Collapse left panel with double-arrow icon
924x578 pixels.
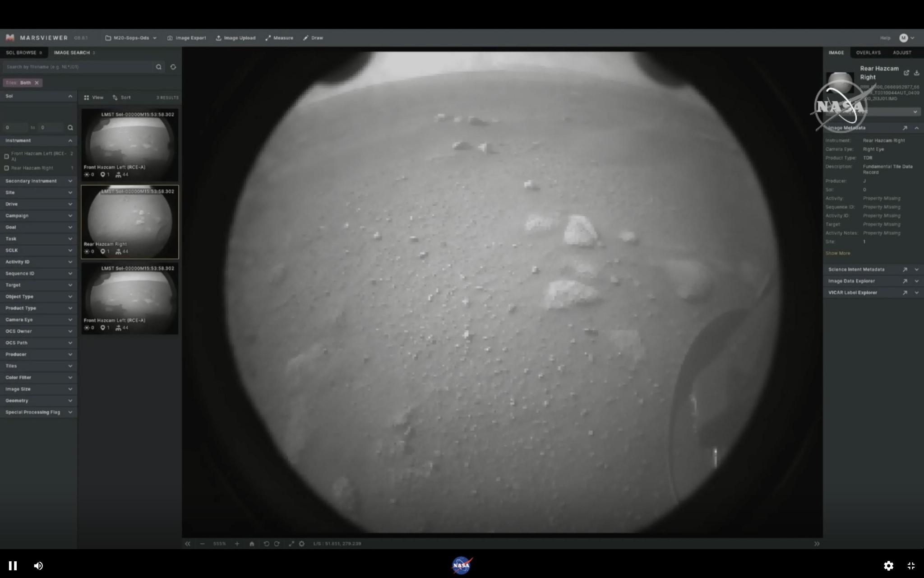[x=188, y=544]
